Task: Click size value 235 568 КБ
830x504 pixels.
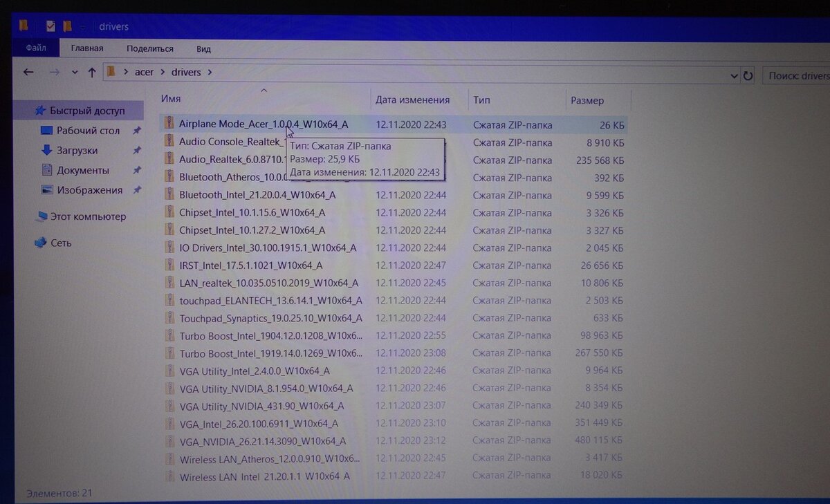Action: (x=599, y=160)
